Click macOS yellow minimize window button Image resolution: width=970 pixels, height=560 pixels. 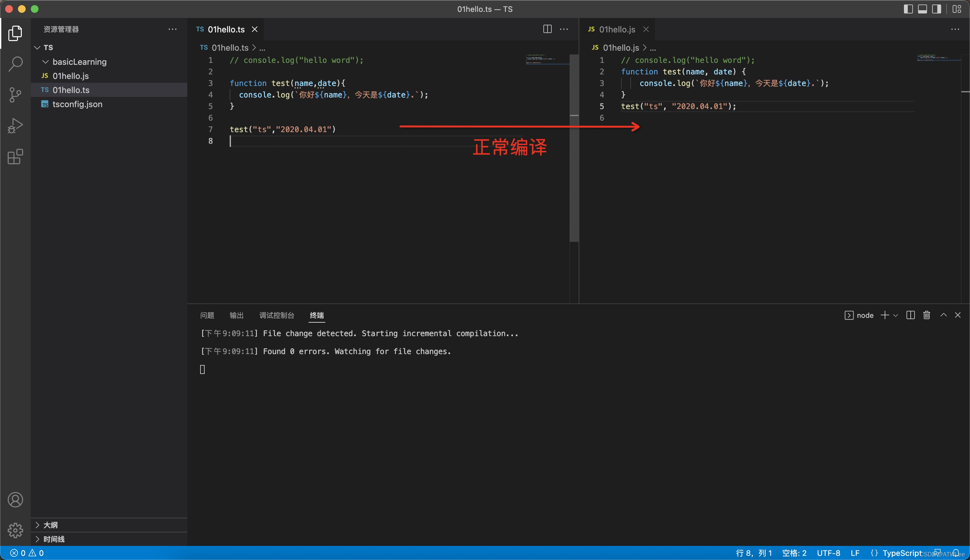22,9
